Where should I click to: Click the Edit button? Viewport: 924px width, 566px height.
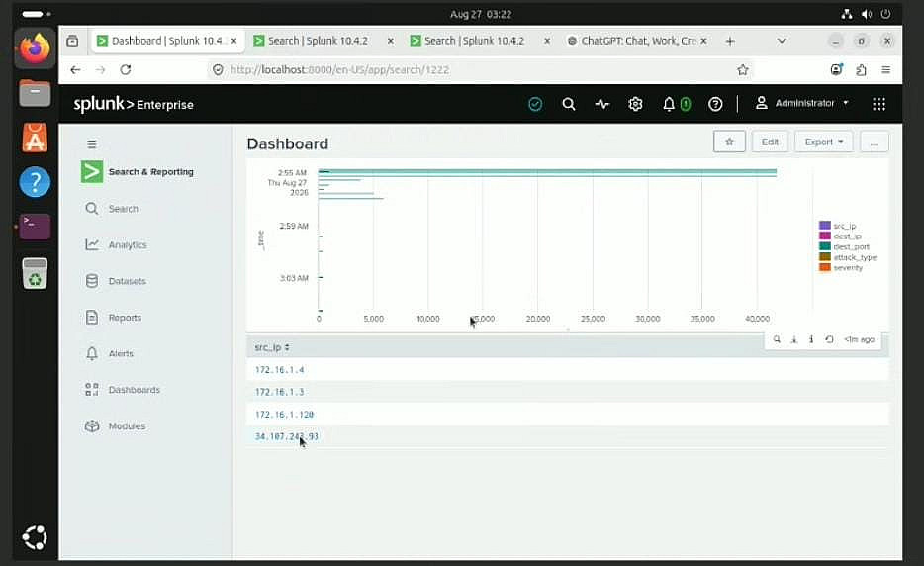tap(770, 142)
